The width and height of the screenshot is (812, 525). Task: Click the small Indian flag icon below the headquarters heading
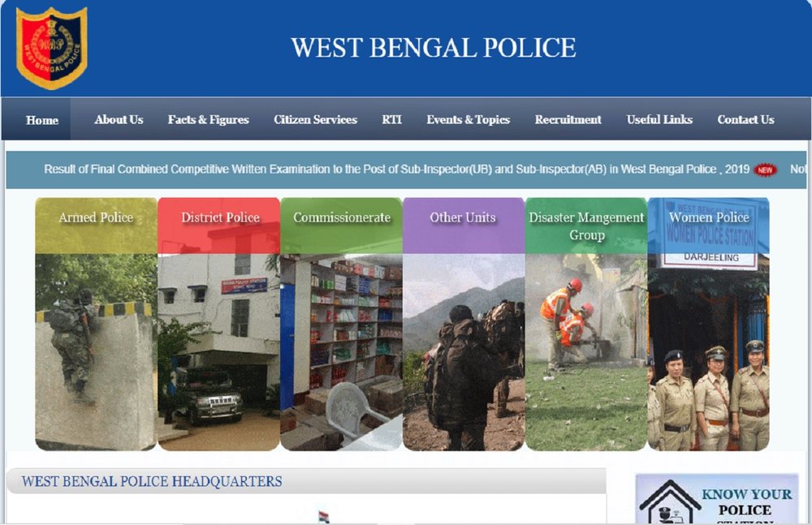(x=324, y=517)
